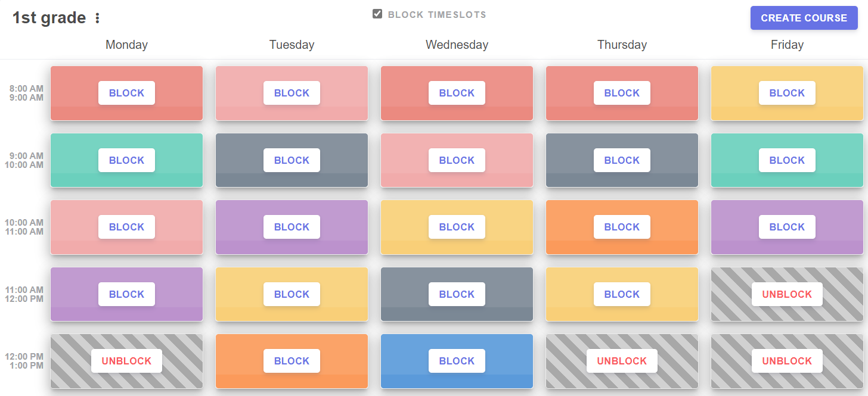Open the 1st grade options menu
The height and width of the screenshot is (396, 868).
pyautogui.click(x=98, y=18)
